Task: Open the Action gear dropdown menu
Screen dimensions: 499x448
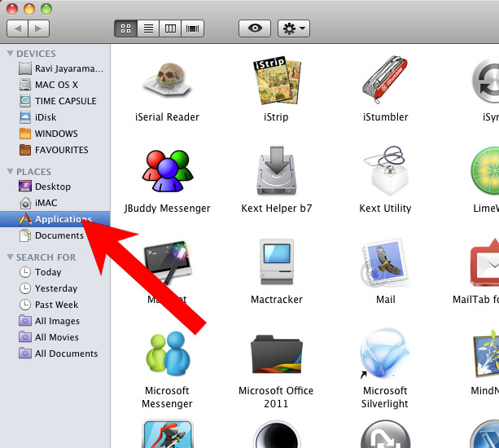Action: point(294,29)
